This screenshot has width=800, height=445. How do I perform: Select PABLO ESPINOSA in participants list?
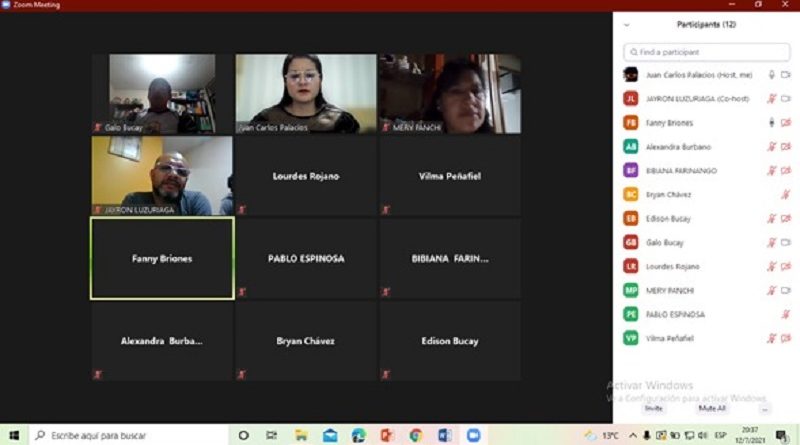point(676,315)
